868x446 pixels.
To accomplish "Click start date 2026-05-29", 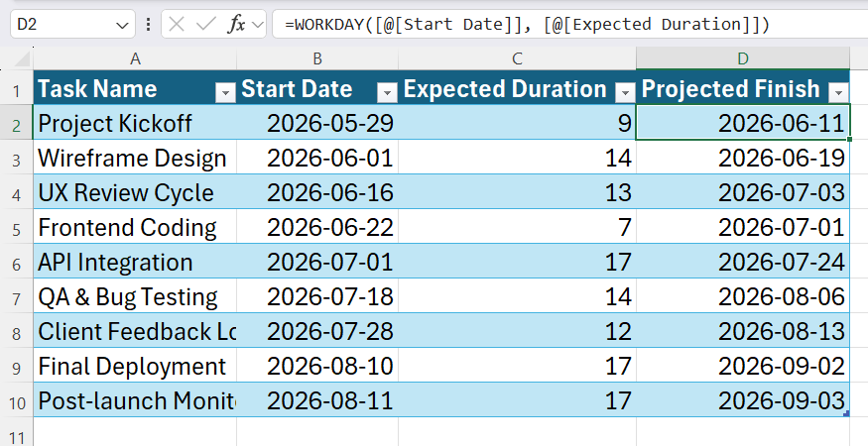I will (317, 122).
